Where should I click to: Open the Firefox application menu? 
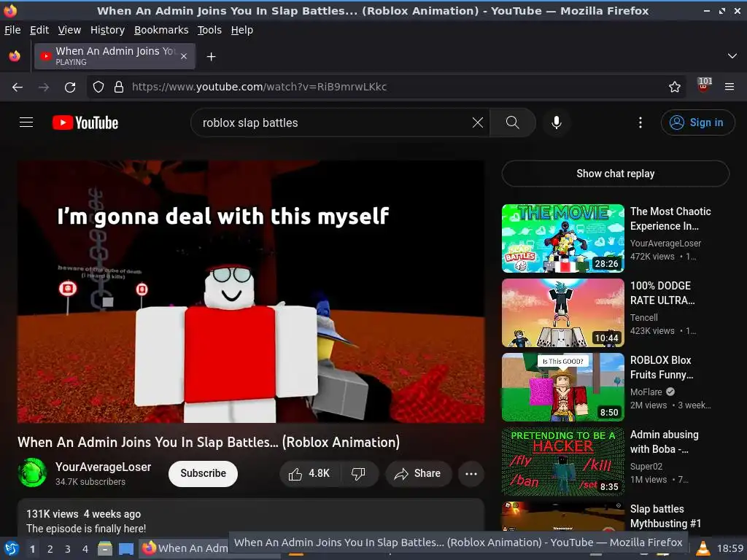pyautogui.click(x=729, y=87)
